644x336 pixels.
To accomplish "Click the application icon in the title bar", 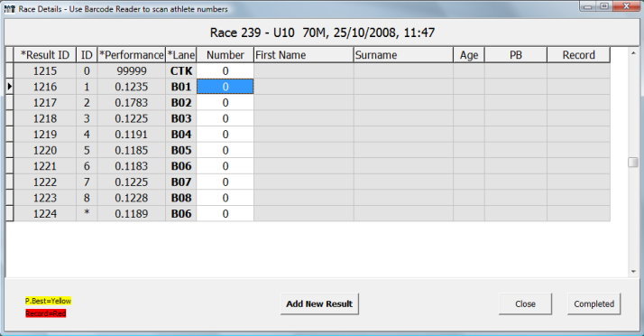I will point(9,9).
